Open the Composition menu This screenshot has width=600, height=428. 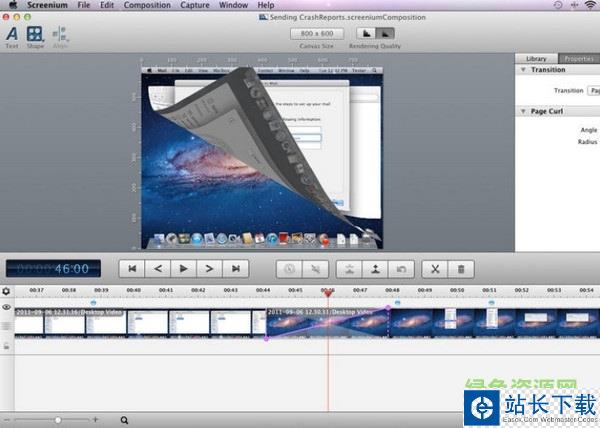147,5
